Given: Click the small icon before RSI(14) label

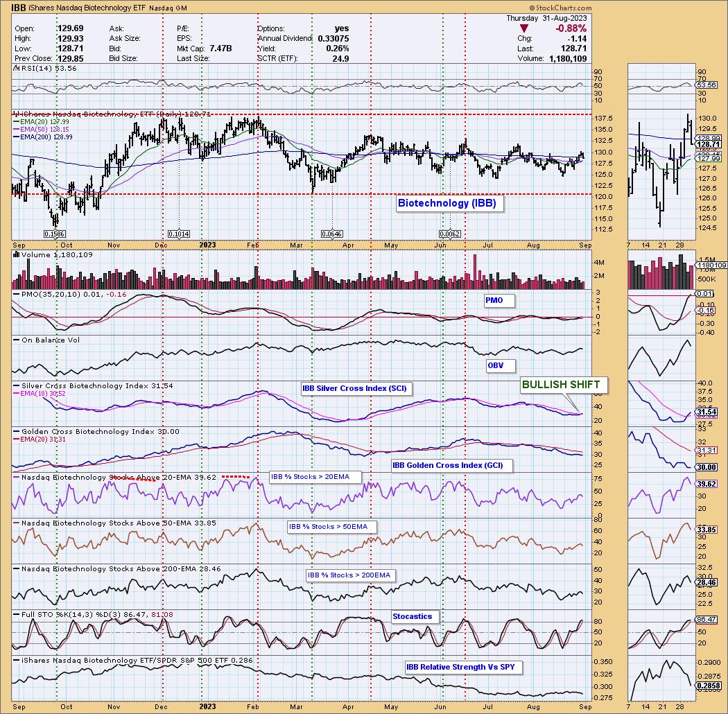Looking at the screenshot, I should click(16, 68).
